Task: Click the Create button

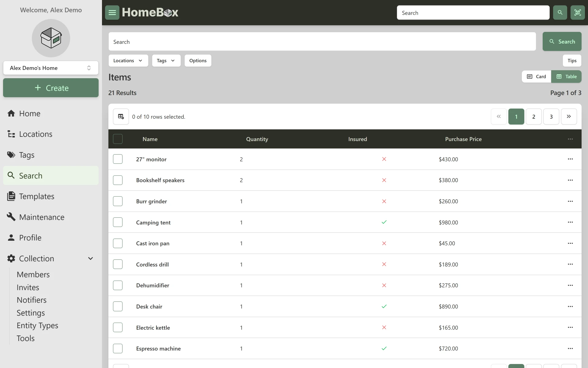Action: pyautogui.click(x=51, y=88)
